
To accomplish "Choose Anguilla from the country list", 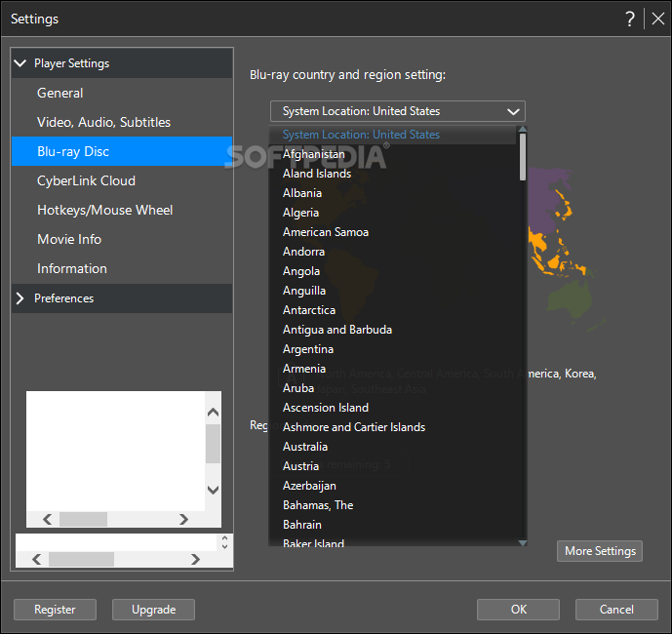I will [393, 291].
